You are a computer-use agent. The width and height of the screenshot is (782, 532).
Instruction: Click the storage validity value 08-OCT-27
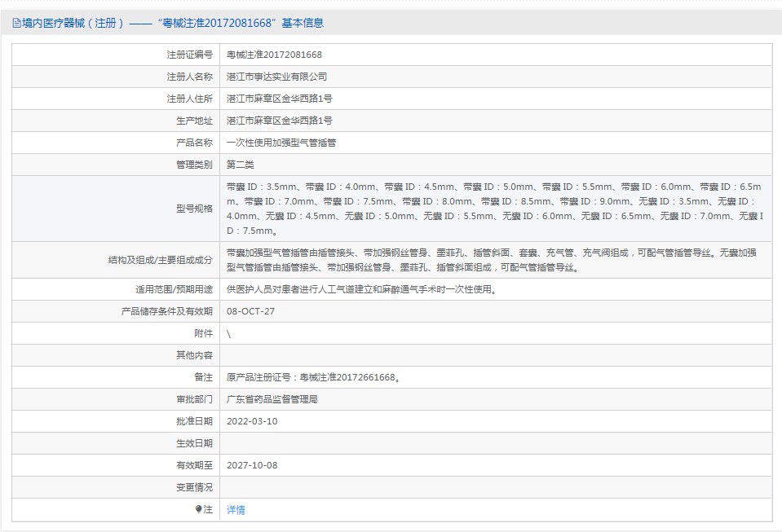tap(250, 311)
